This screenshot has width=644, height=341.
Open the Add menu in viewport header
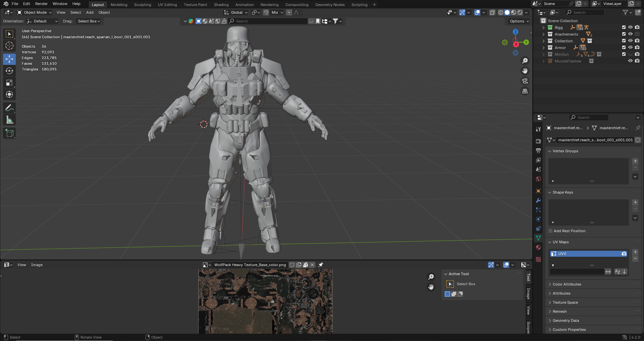pos(90,12)
